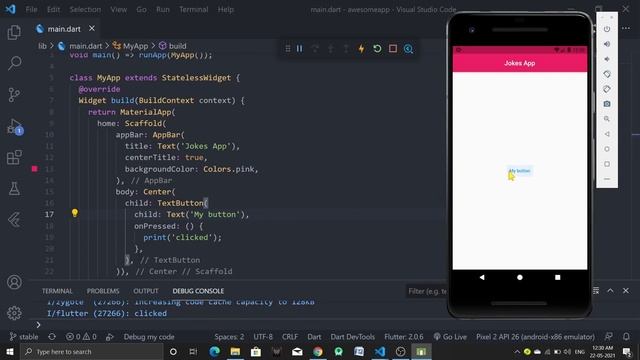Click the taskbar search box

(x=91, y=351)
